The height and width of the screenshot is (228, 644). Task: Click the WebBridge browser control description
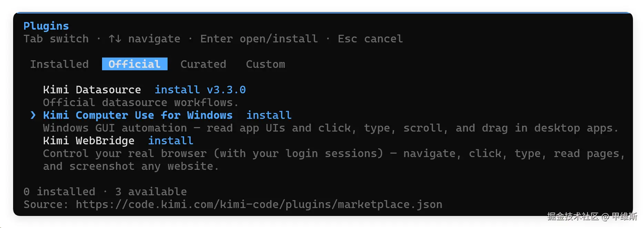click(x=334, y=160)
